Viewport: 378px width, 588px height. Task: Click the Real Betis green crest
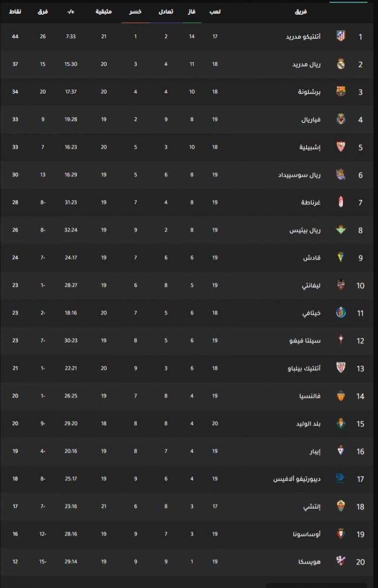pos(341,230)
